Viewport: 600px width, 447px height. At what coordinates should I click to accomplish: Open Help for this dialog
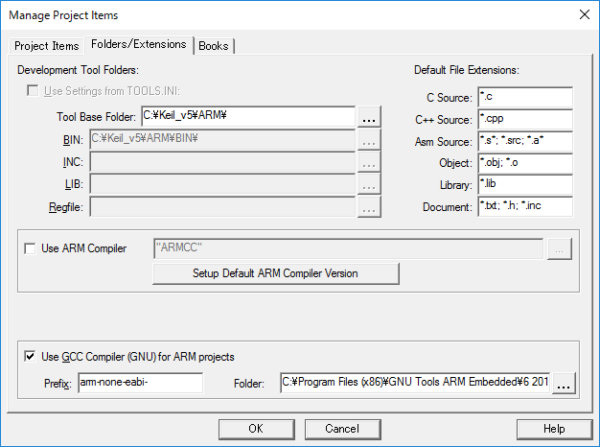click(554, 429)
